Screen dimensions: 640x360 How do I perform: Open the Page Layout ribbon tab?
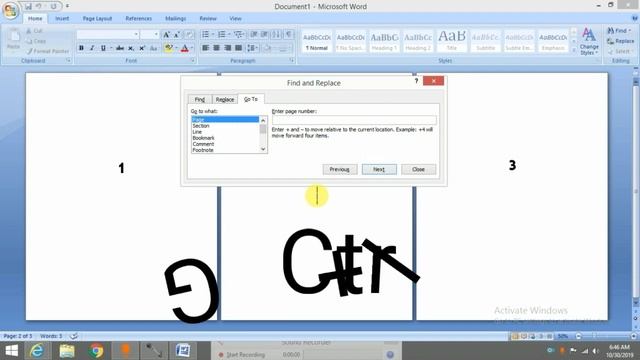tap(97, 19)
